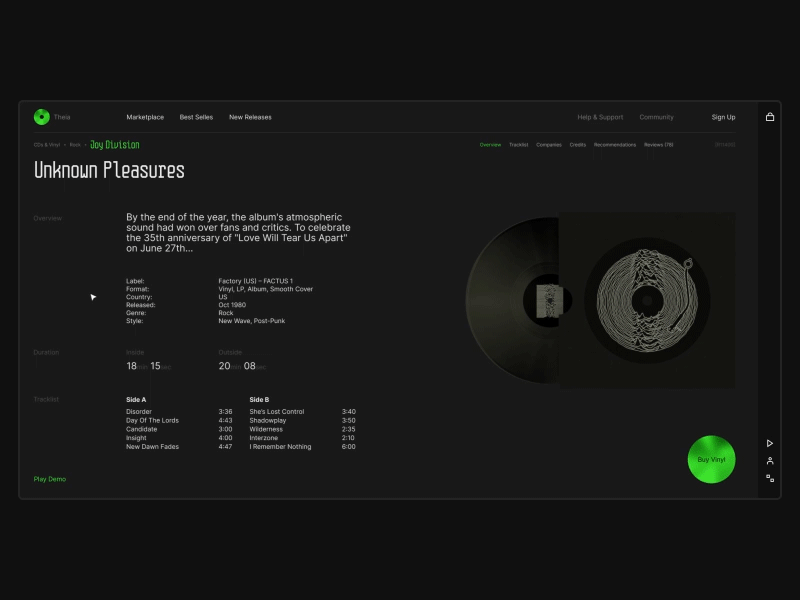
Task: Click the Help & Support link
Action: pos(600,117)
